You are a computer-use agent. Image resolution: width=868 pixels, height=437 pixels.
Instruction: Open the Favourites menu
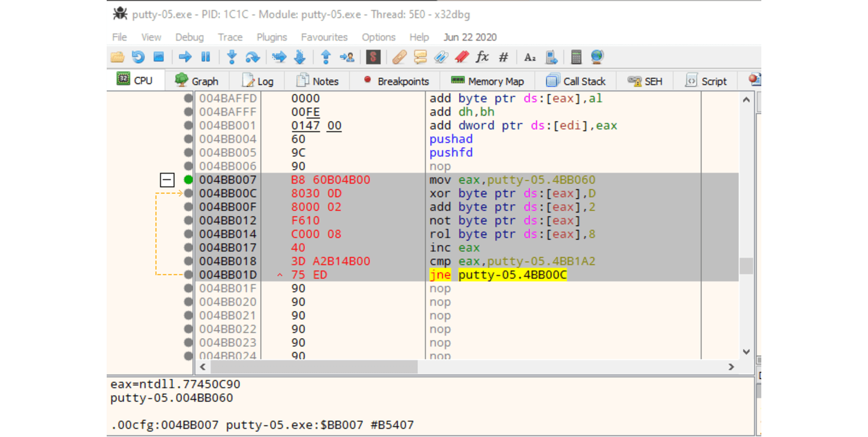[x=324, y=37]
